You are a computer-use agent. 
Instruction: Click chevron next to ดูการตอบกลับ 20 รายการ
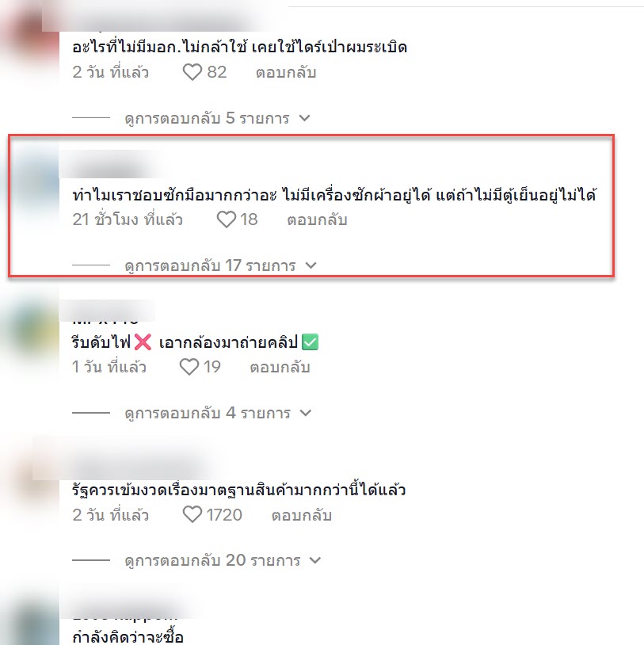pos(314,560)
